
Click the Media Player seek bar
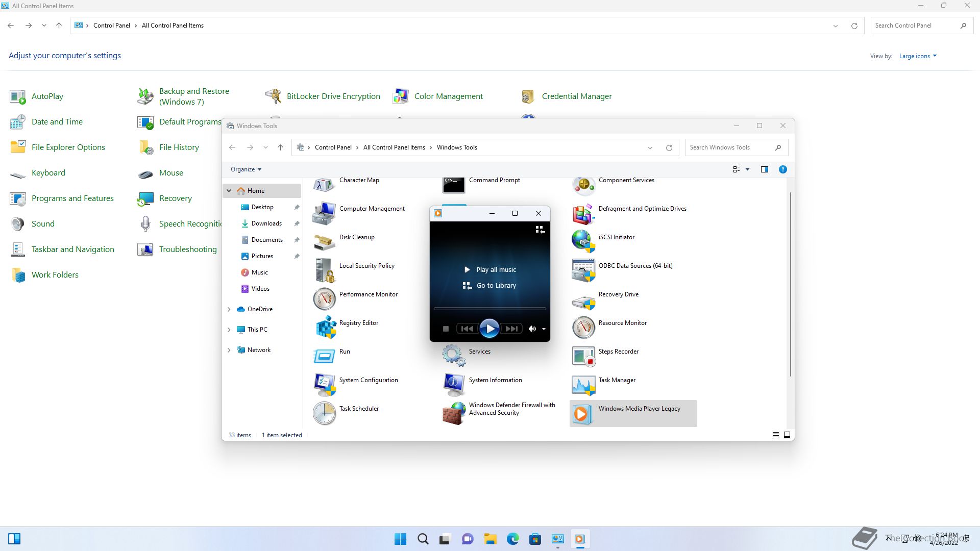(489, 309)
